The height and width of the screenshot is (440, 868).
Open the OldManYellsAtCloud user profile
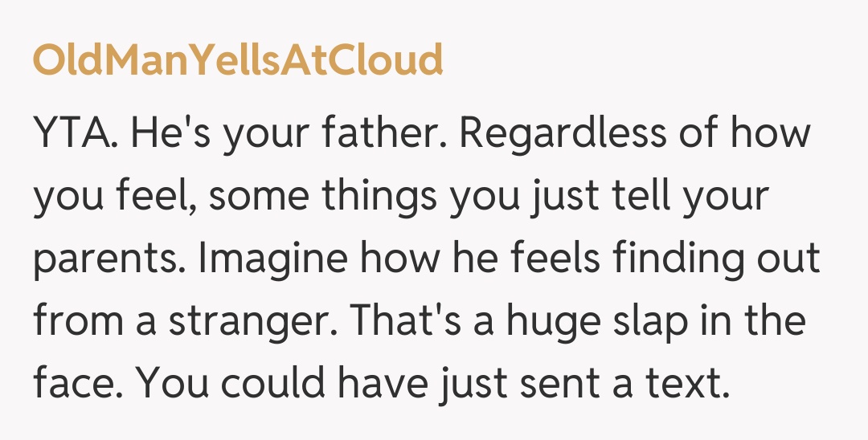[238, 60]
